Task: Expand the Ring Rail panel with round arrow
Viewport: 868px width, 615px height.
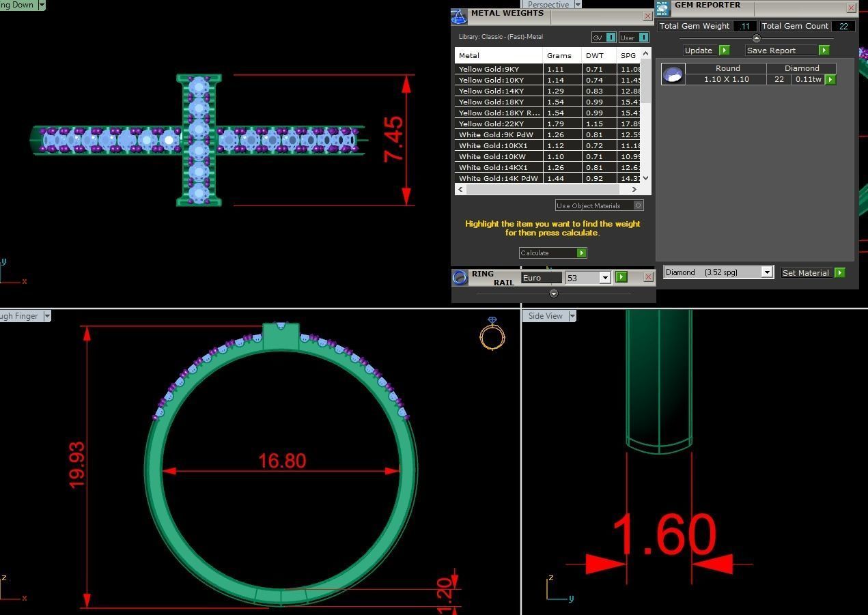Action: [x=554, y=294]
